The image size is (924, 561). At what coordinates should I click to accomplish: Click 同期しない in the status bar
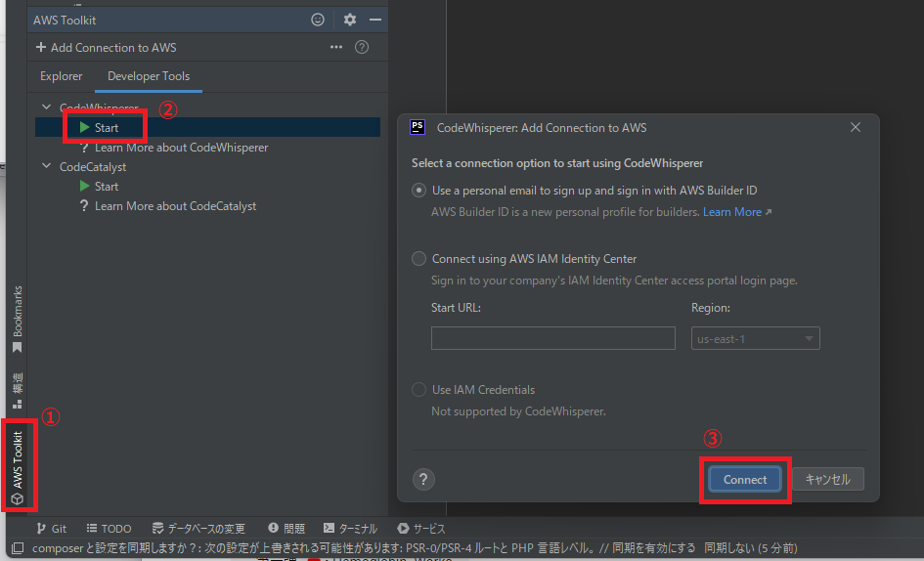(729, 548)
